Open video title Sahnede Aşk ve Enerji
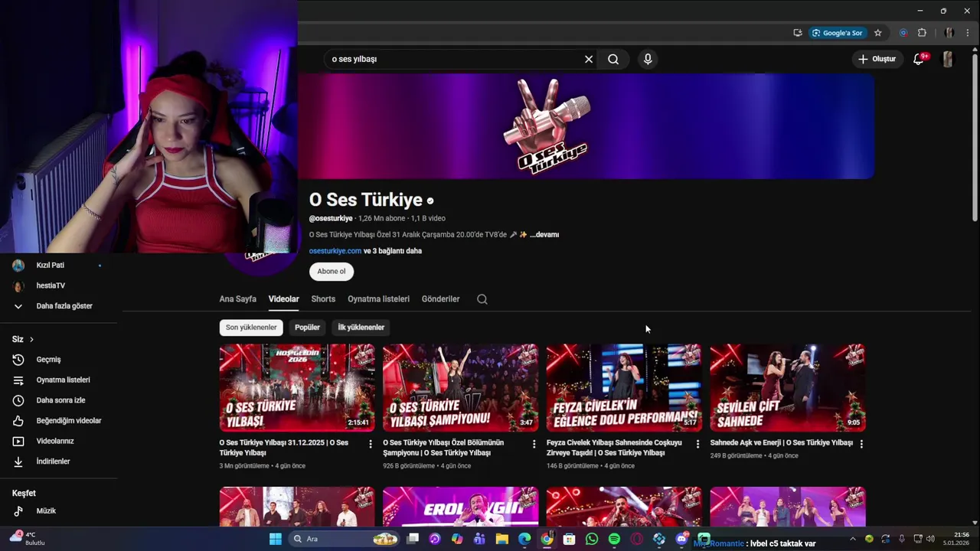Viewport: 980px width, 551px height. pyautogui.click(x=781, y=442)
